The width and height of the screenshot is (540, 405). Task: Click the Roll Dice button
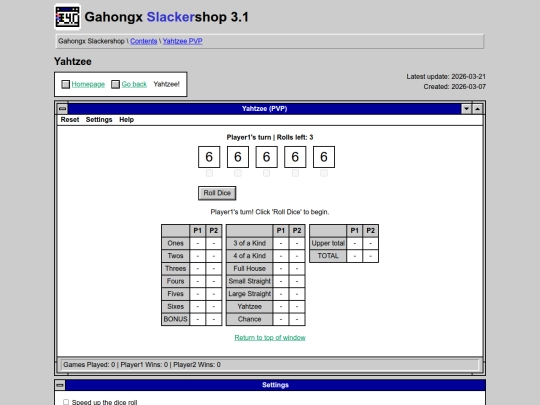(217, 193)
